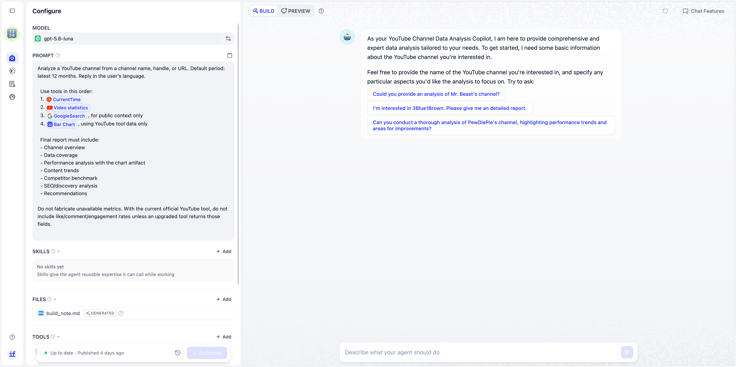The image size is (736, 367).
Task: Select the highlighted Configure icon in sidebar
Action: (12, 58)
